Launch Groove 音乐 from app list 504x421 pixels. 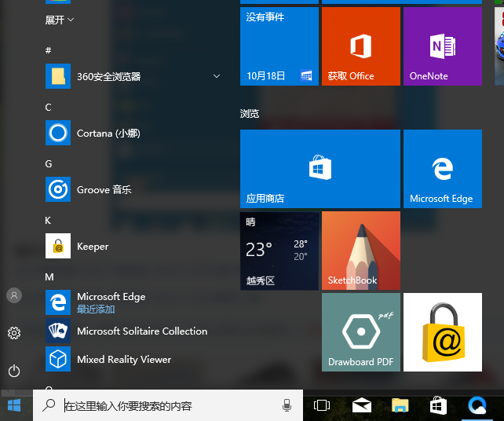click(x=104, y=190)
